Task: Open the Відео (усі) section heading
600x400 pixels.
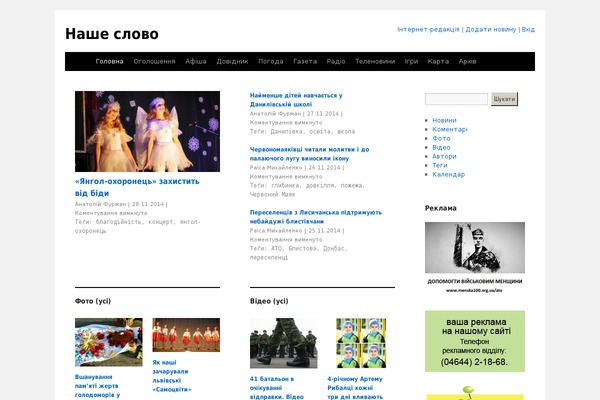Action: 269,301
